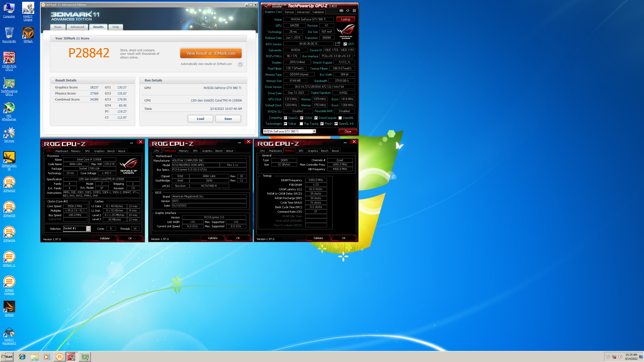Launch MSI Afterburner shortcut
Viewport: 644px width, 362px height.
coord(9,111)
